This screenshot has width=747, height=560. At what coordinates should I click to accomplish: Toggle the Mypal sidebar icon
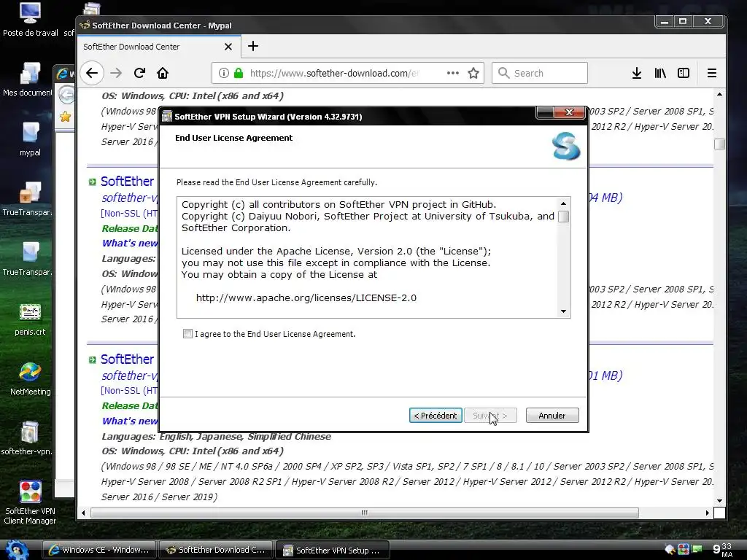[x=683, y=73]
